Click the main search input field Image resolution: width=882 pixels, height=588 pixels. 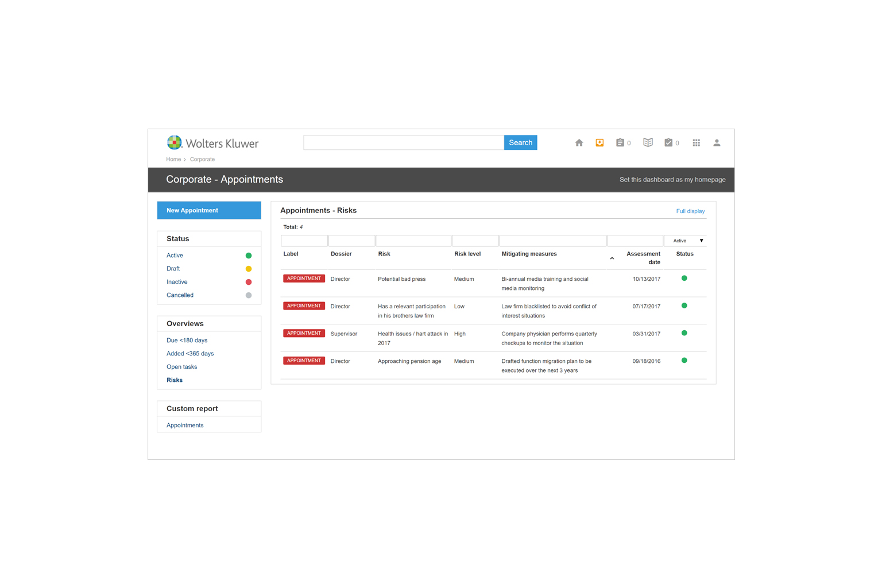click(x=403, y=143)
